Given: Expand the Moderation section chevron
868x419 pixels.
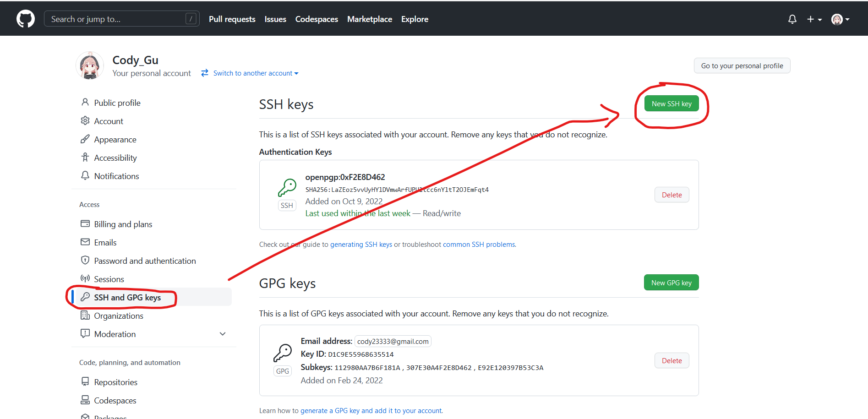Looking at the screenshot, I should click(223, 334).
